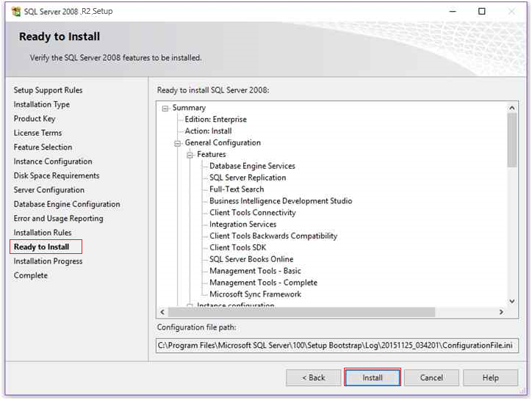
Task: Select SQL Server Books Online row
Action: (251, 259)
